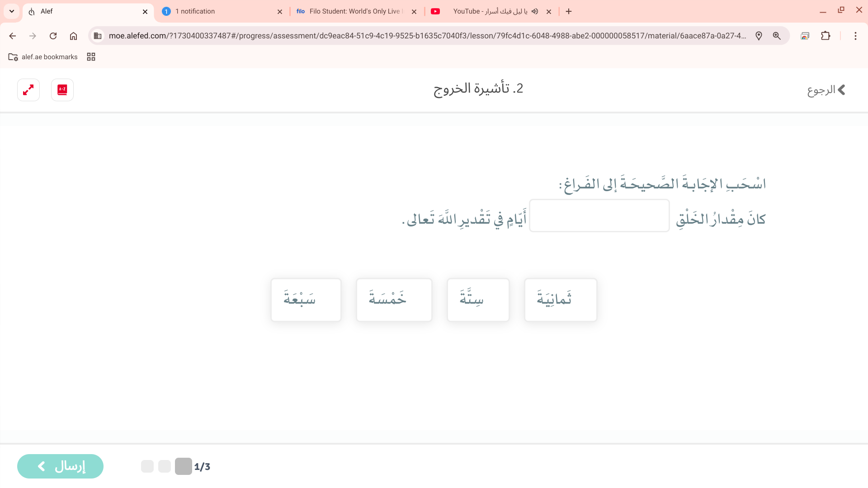Click the empty answer blank box

(599, 216)
